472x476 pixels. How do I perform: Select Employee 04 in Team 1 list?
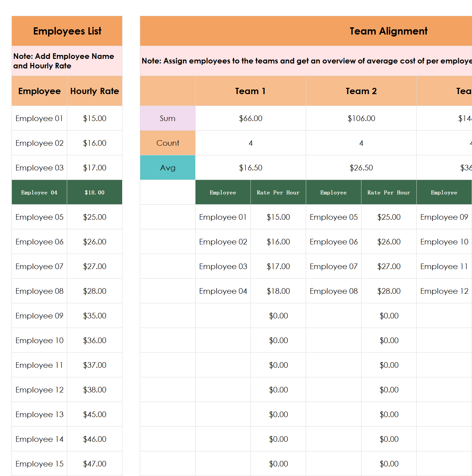223,291
